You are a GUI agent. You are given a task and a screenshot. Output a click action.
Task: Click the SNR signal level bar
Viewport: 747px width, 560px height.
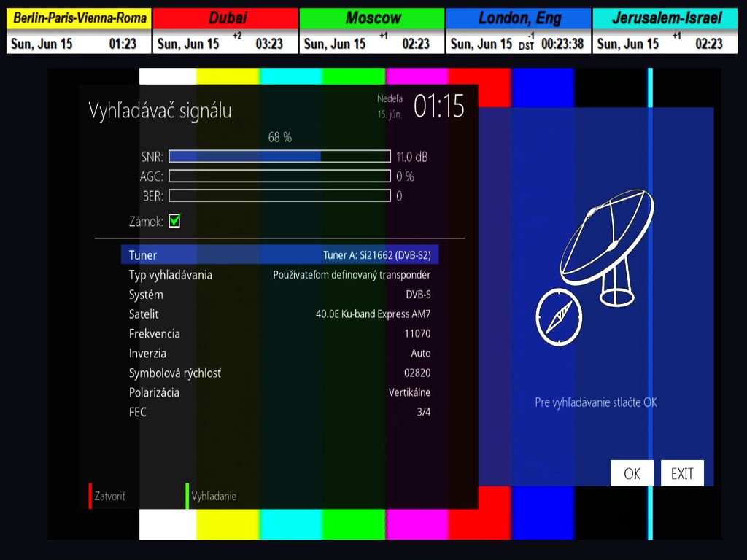[x=279, y=156]
